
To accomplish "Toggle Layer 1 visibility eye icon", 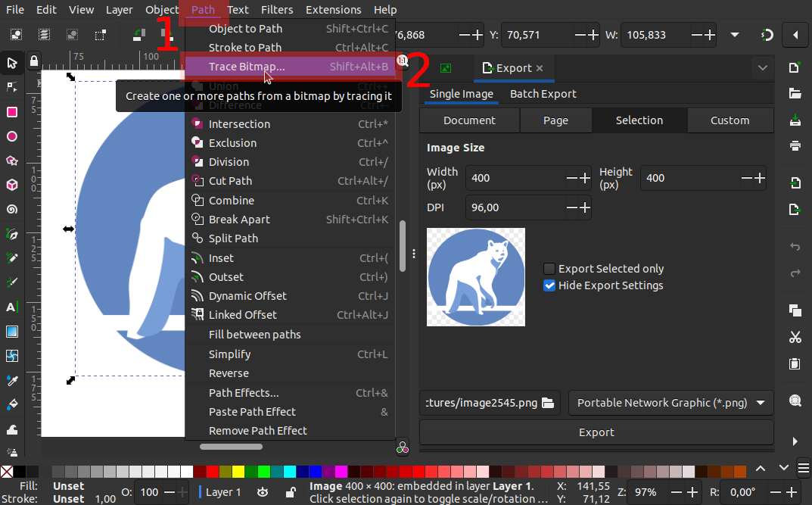I will [x=263, y=492].
